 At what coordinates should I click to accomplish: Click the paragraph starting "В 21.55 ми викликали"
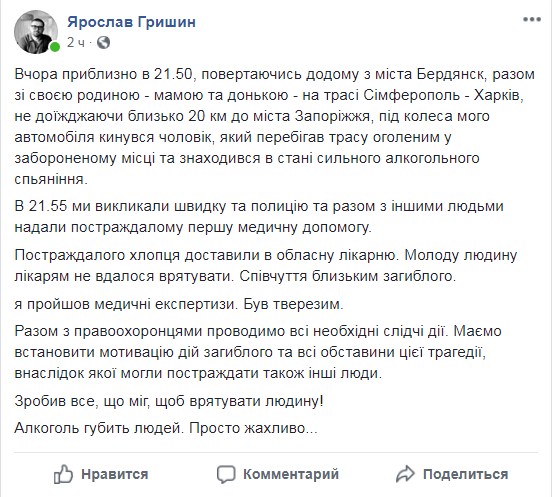(x=259, y=216)
